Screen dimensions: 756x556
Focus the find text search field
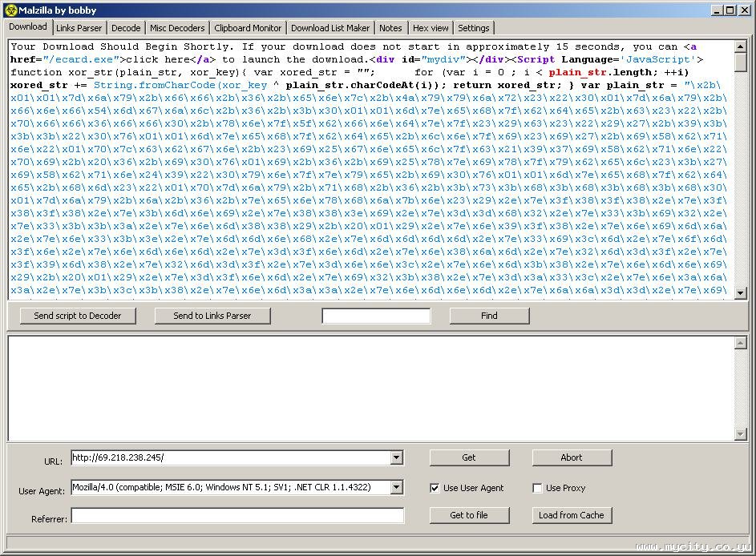point(376,316)
